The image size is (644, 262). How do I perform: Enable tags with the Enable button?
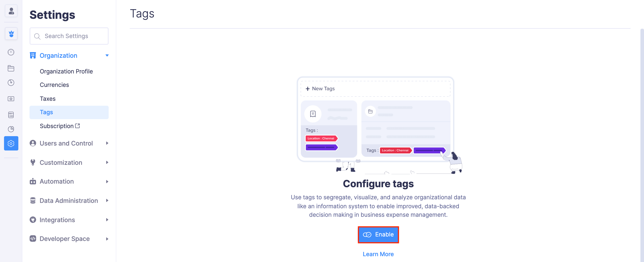point(378,234)
